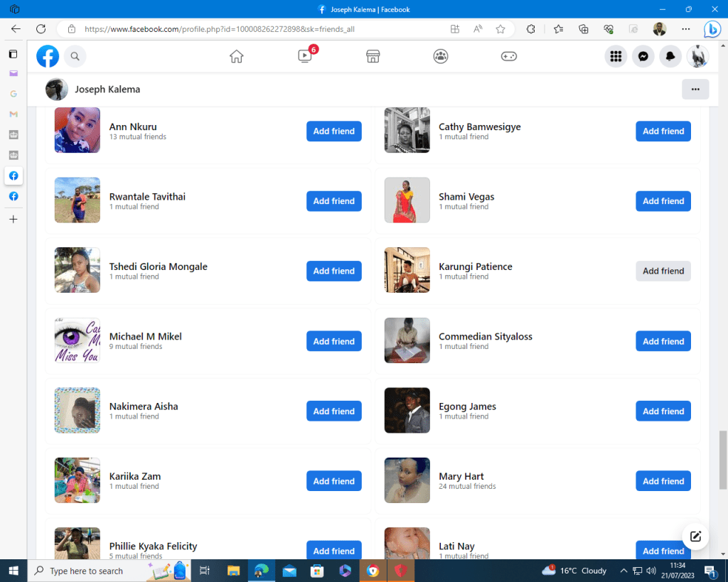
Task: Open your account profile picture menu
Action: point(697,56)
